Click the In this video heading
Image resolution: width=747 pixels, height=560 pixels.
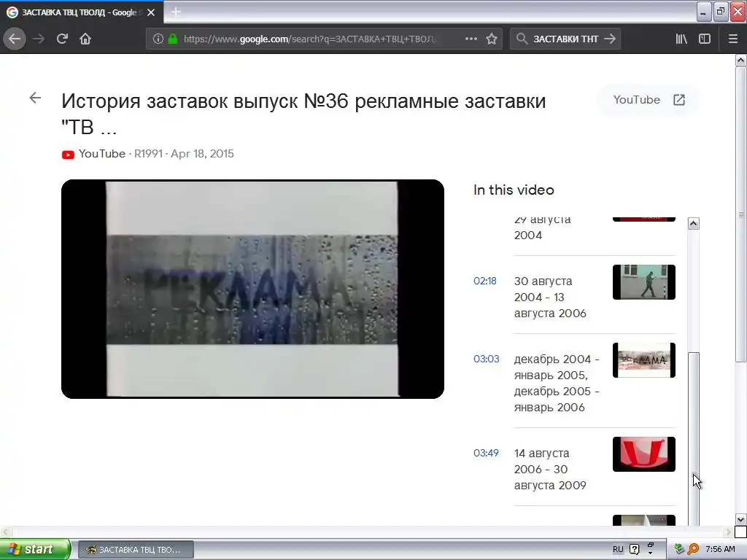tap(514, 190)
